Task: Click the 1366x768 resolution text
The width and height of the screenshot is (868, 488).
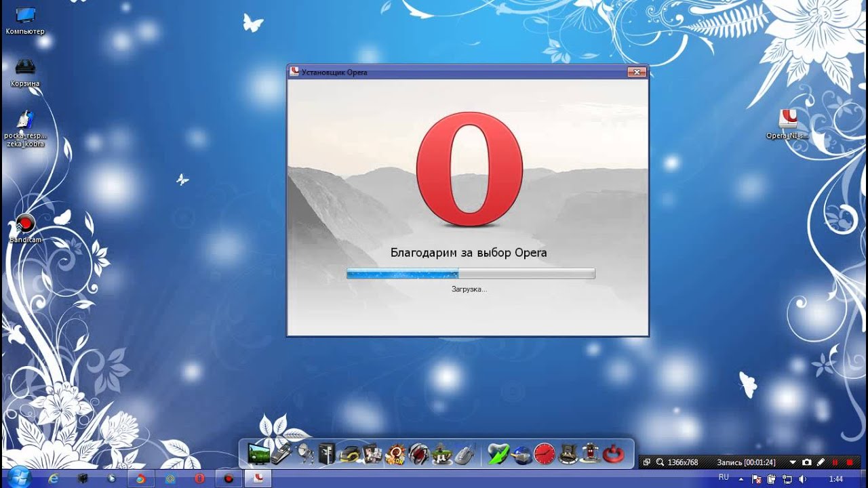Action: [683, 462]
